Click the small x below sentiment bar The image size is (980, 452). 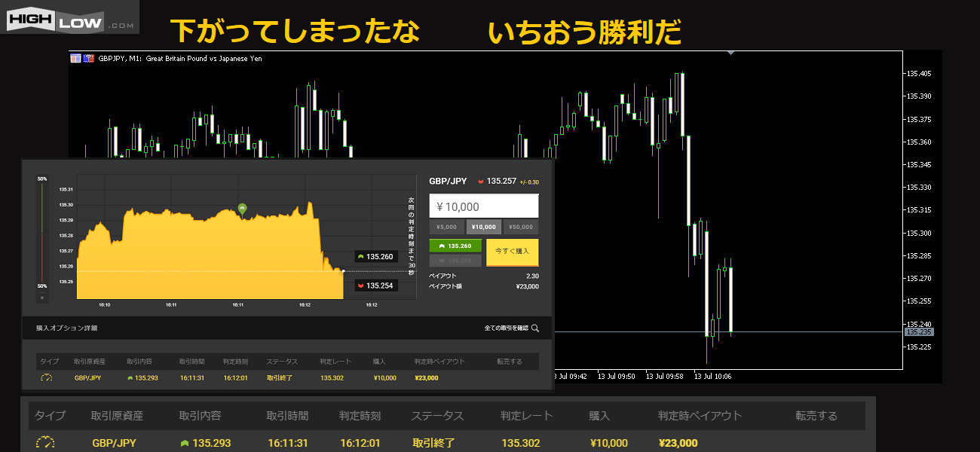[x=42, y=298]
